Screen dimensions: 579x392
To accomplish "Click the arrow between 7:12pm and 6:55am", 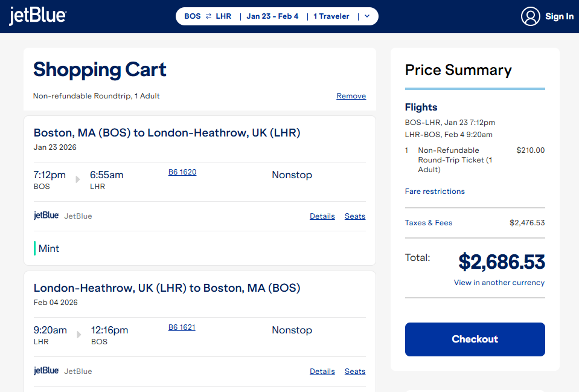I will point(78,179).
